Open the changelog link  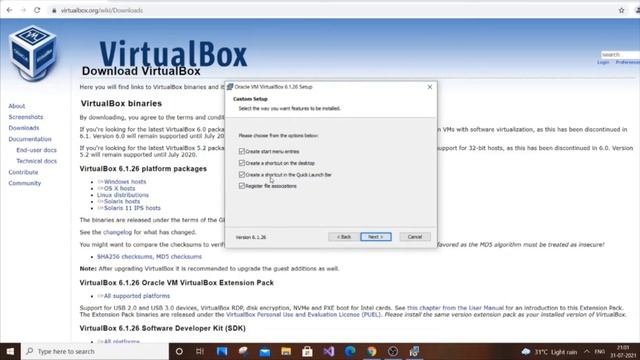[118, 232]
